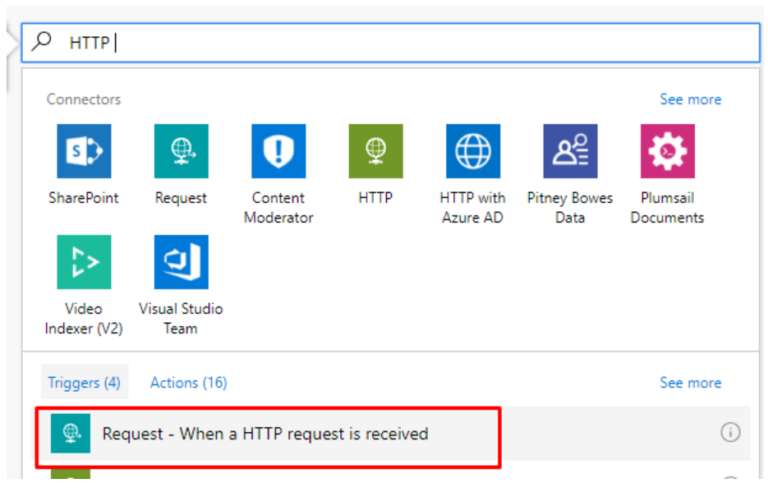Open the Content Moderator connector
Viewport: 768px width, 488px height.
(279, 151)
